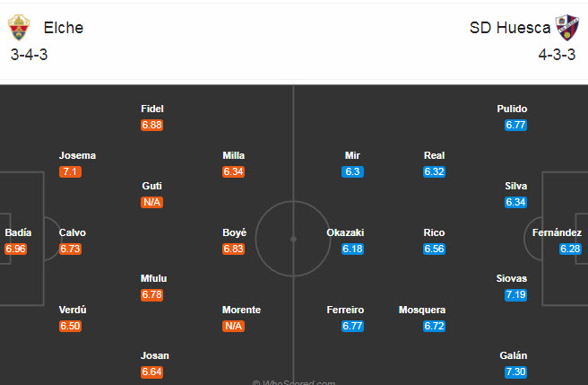Viewport: 588px width, 385px height.
Task: Select goalkeeper Fernández's 6.28 rating
Action: tap(571, 249)
